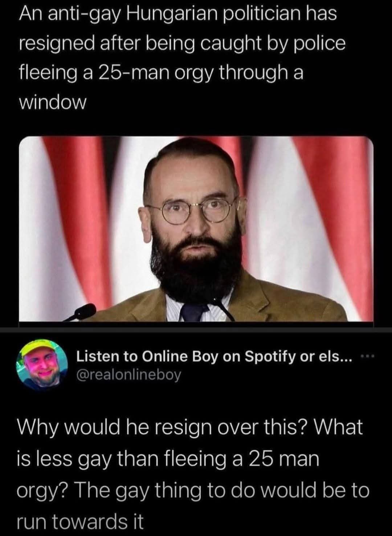Screen dimensions: 392x536
Task: Click the word 'window' in the headline
Action: pos(53,103)
